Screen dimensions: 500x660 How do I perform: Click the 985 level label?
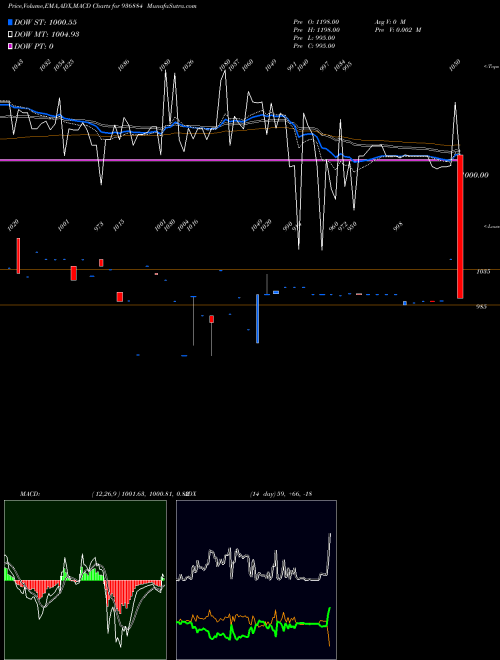click(481, 307)
